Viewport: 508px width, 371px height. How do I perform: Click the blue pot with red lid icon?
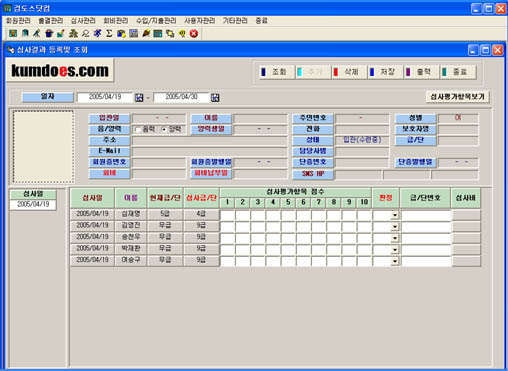point(49,33)
